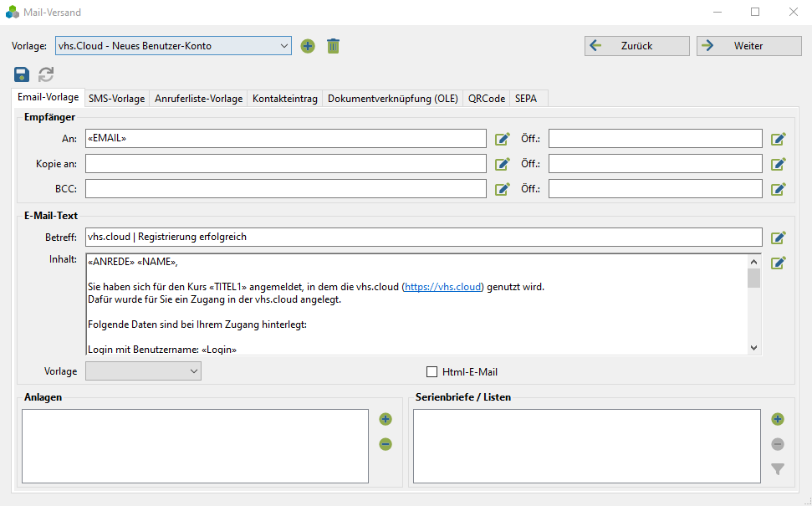This screenshot has height=506, width=812.
Task: Click scroll-down arrow of Inhalt text area
Action: (x=754, y=348)
